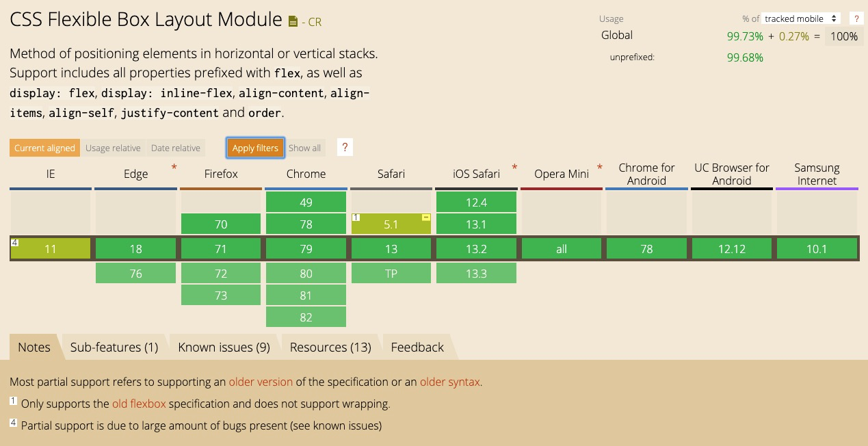This screenshot has width=868, height=446.
Task: Switch to Usage relative view
Action: tap(113, 148)
